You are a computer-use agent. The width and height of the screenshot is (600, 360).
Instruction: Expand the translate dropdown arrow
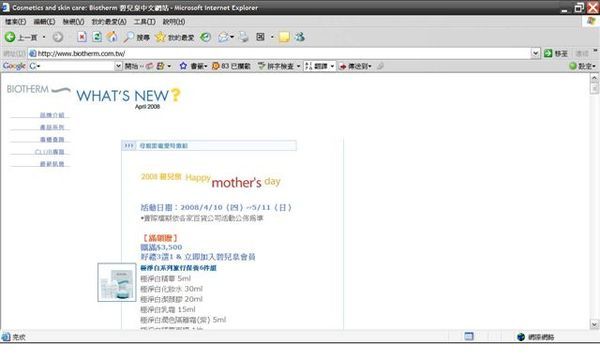[x=332, y=66]
